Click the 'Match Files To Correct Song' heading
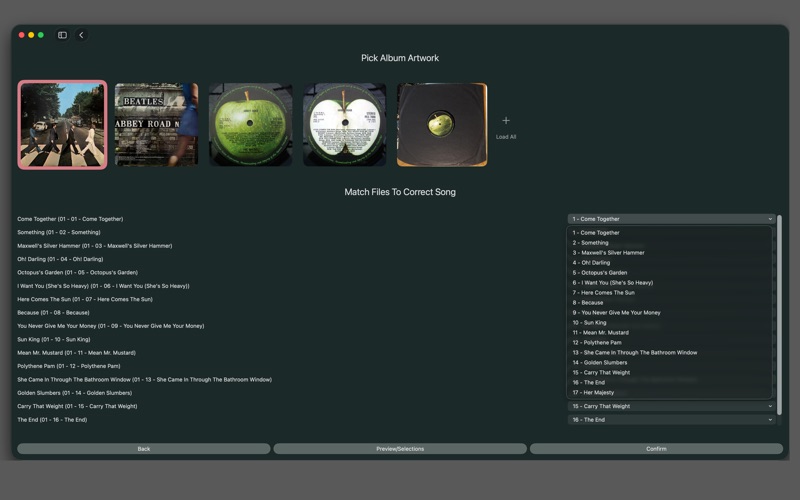Viewport: 800px width, 500px height. (400, 192)
